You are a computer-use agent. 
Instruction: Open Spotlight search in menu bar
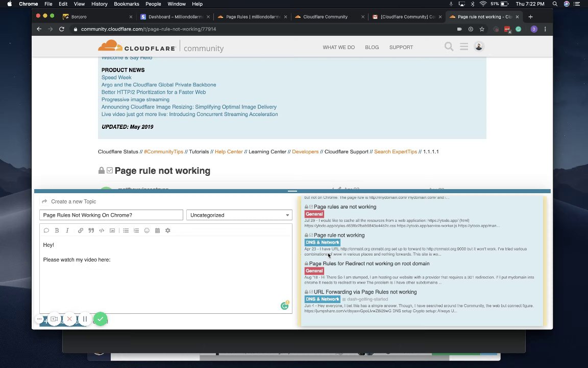click(555, 4)
